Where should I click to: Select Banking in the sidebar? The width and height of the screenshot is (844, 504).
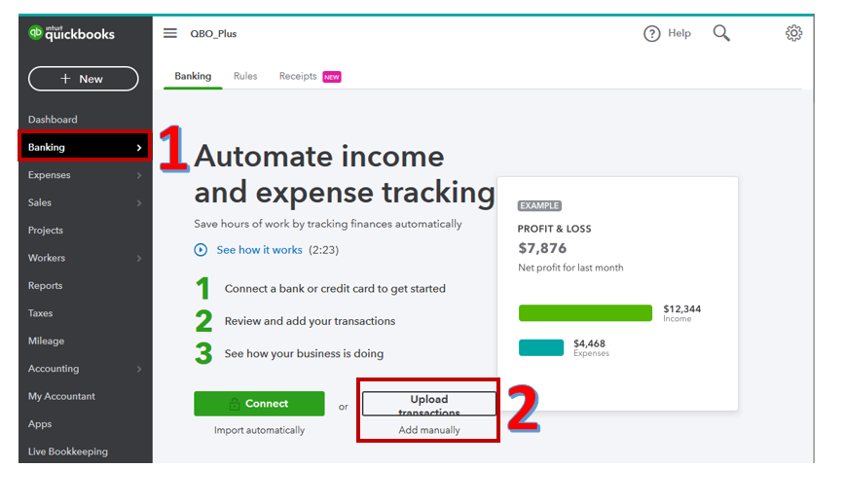click(x=85, y=147)
